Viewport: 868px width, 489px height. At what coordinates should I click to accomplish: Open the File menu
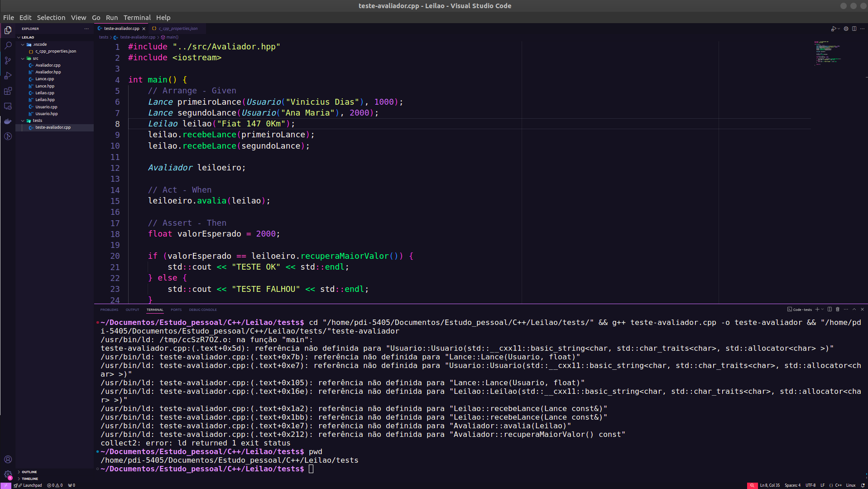click(x=9, y=18)
